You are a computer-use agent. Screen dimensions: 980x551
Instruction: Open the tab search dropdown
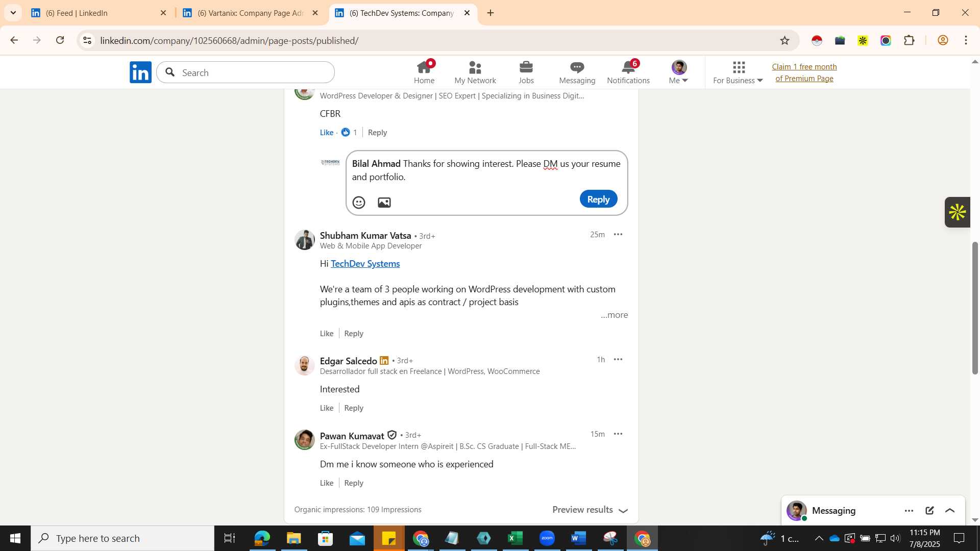click(13, 13)
